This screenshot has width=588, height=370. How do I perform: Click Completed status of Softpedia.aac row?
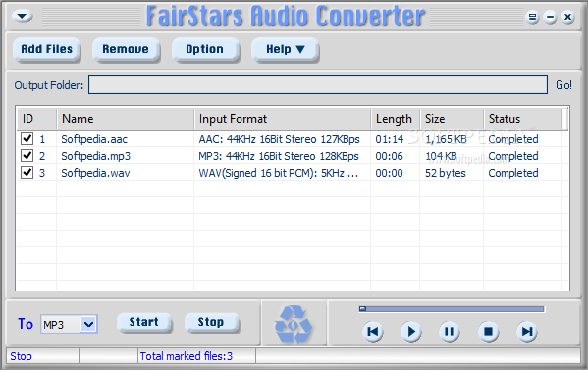513,139
